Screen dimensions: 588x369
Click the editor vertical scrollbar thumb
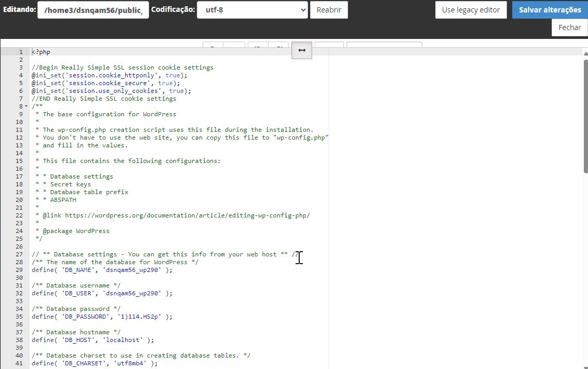click(585, 116)
